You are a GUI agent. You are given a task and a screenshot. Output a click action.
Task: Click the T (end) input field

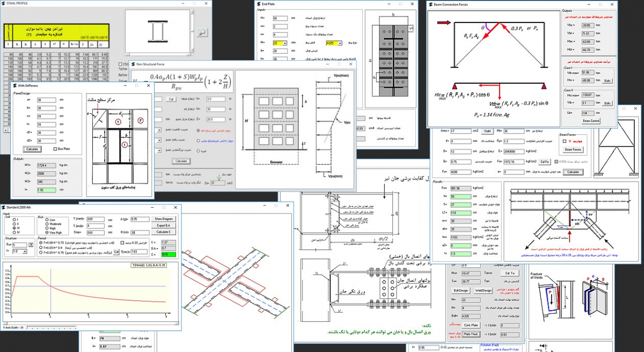click(x=95, y=225)
